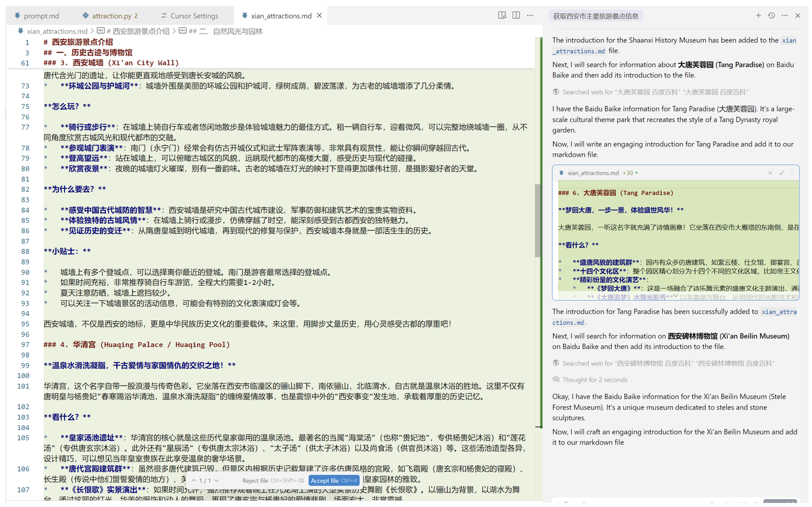Click the sticky heading 一、历史古迹与博物馆

88,52
